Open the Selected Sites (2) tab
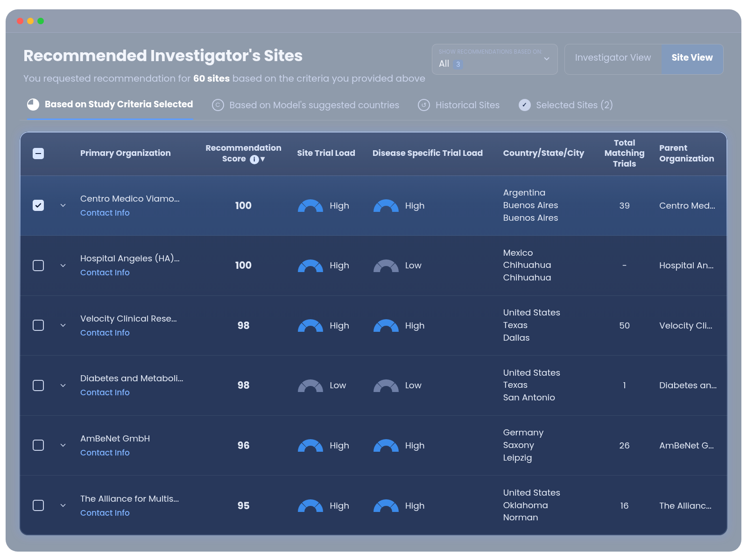Image resolution: width=747 pixels, height=560 pixels. click(x=566, y=105)
